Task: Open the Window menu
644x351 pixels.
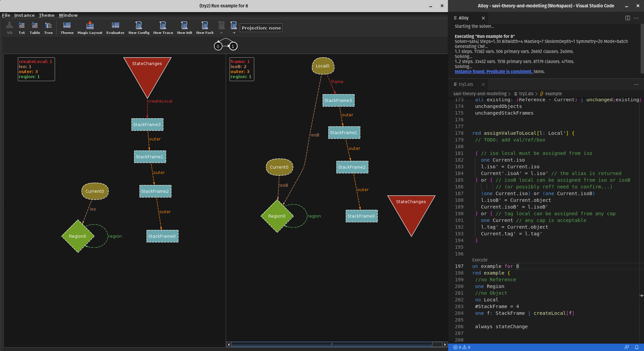Action: [x=68, y=15]
